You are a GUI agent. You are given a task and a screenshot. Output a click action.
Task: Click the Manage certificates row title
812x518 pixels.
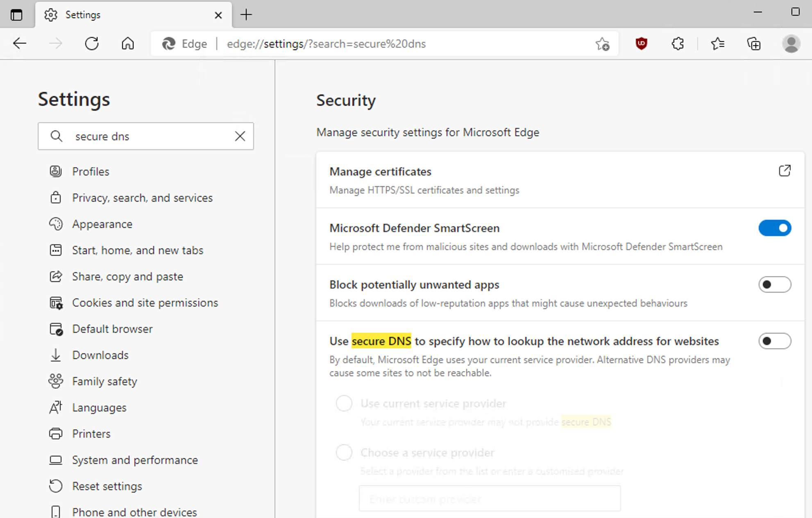point(380,171)
